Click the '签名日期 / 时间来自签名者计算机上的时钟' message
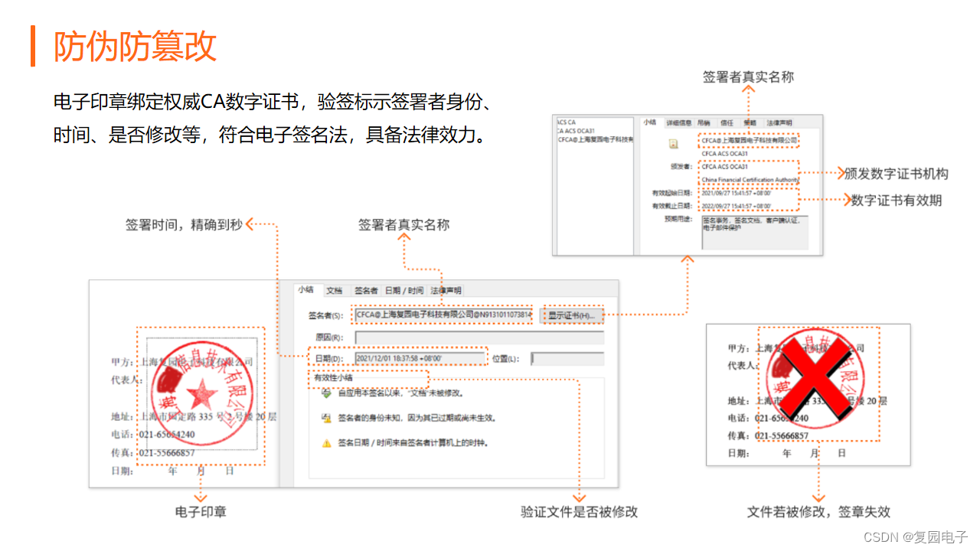The height and width of the screenshot is (551, 980). tap(413, 443)
